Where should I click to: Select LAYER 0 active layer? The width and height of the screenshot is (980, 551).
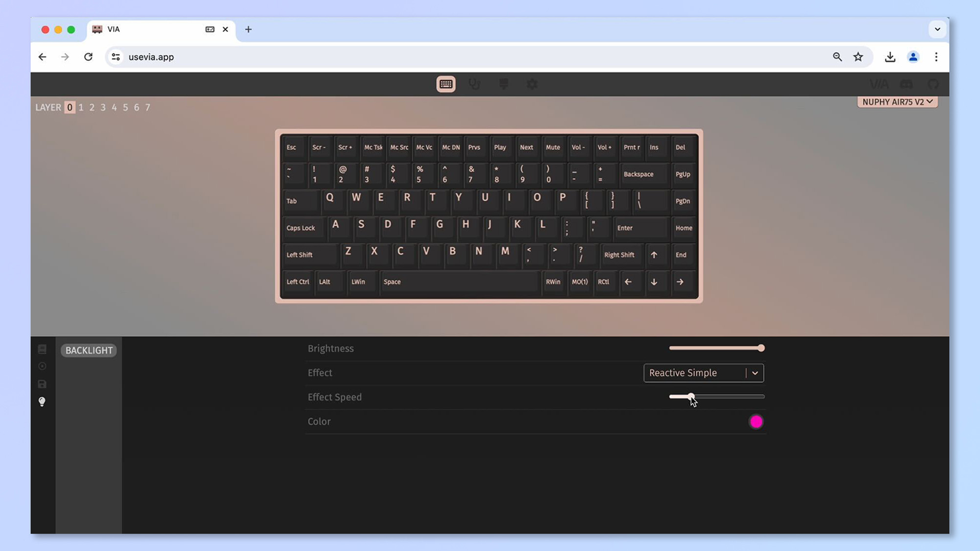point(69,107)
